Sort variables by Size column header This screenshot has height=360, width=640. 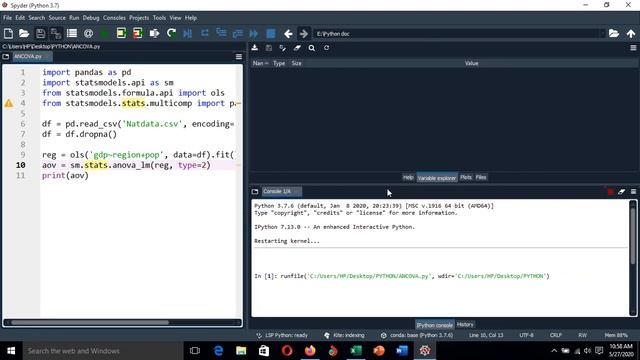click(x=297, y=63)
